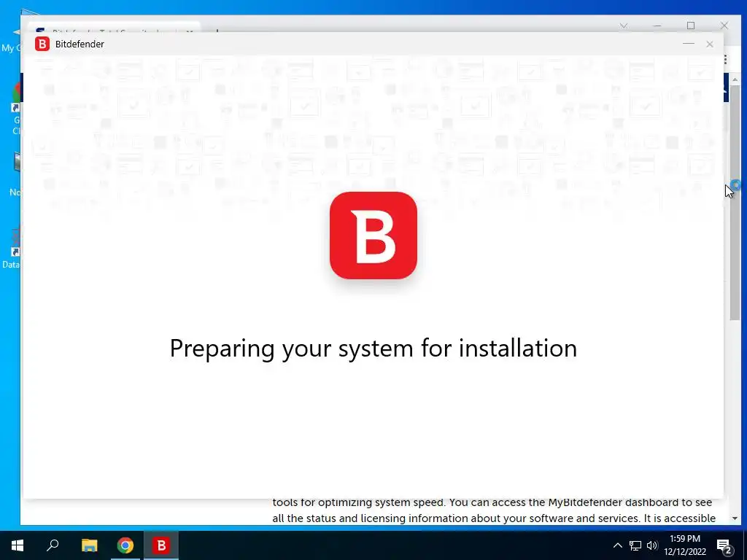Click the 'Preparing your system for installation' text

(x=373, y=349)
